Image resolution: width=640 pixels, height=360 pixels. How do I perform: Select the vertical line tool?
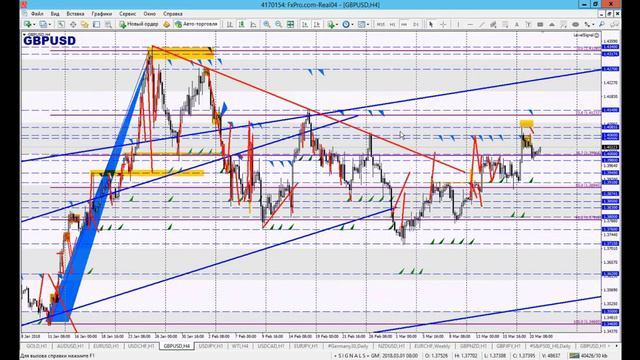click(x=458, y=24)
